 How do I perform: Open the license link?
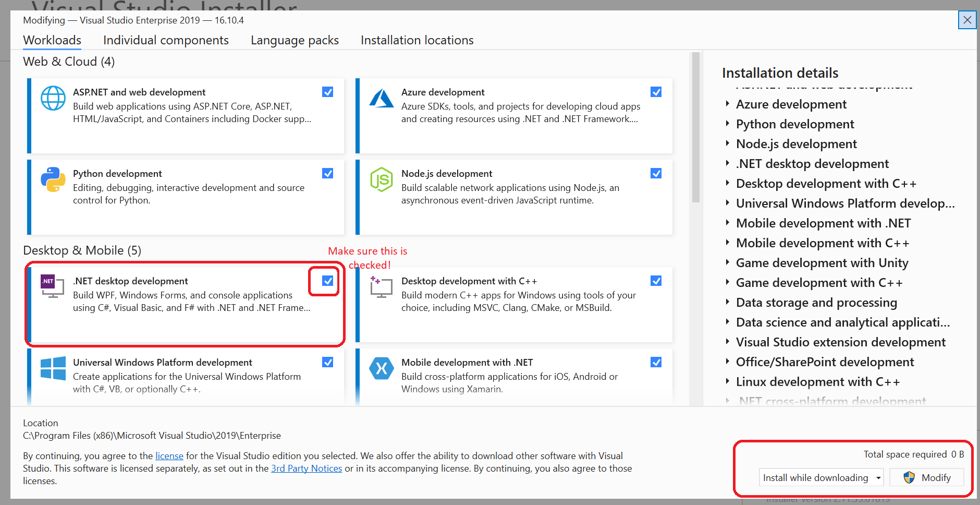[169, 455]
